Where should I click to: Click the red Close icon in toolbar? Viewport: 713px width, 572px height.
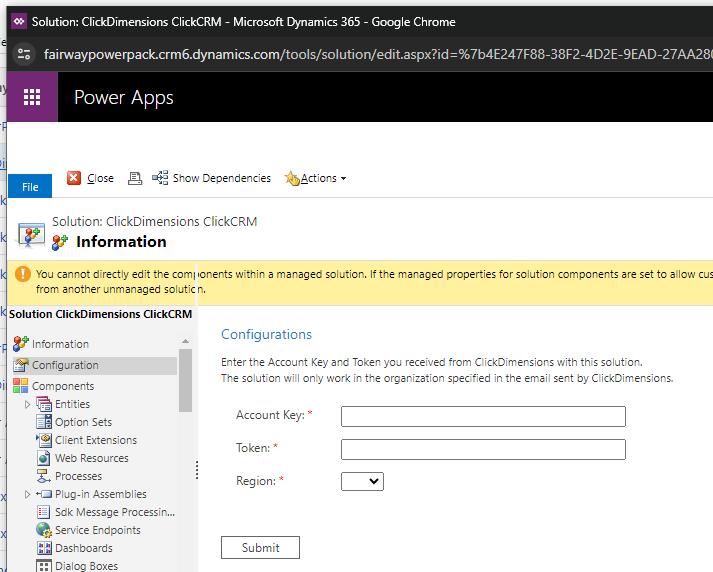(74, 178)
